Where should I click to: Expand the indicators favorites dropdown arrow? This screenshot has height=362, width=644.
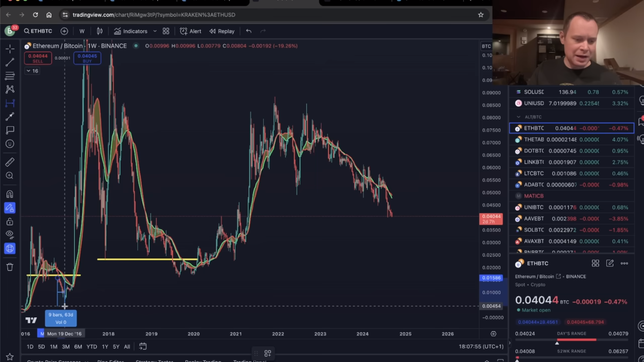tap(155, 31)
